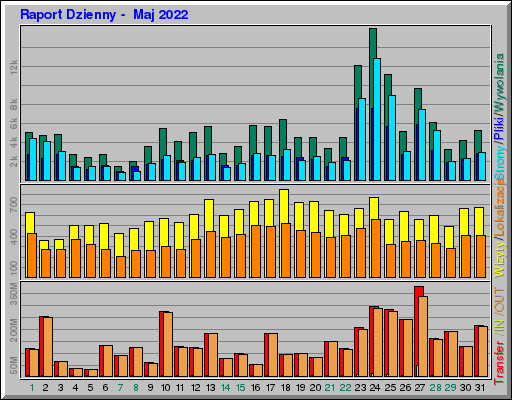The width and height of the screenshot is (512, 400).
Task: Click day label 11 on x-axis
Action: click(180, 388)
